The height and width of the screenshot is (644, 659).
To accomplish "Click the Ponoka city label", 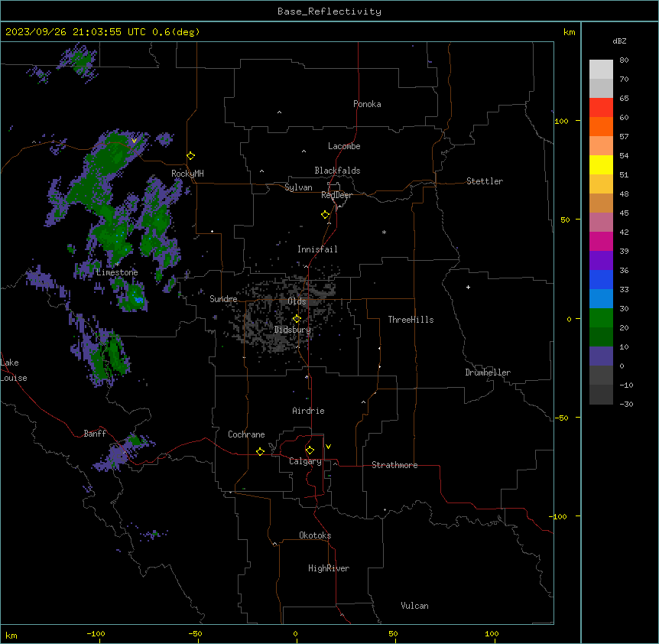I will click(x=367, y=104).
